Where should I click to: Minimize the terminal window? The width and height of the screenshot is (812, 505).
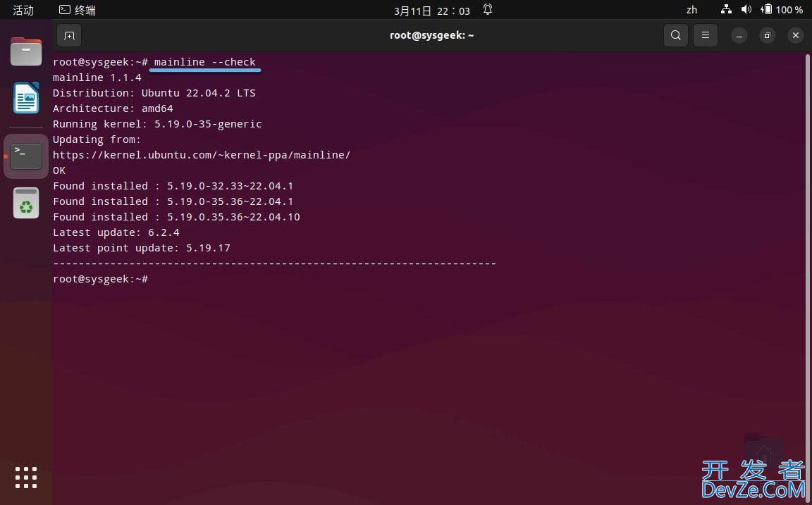pyautogui.click(x=739, y=35)
